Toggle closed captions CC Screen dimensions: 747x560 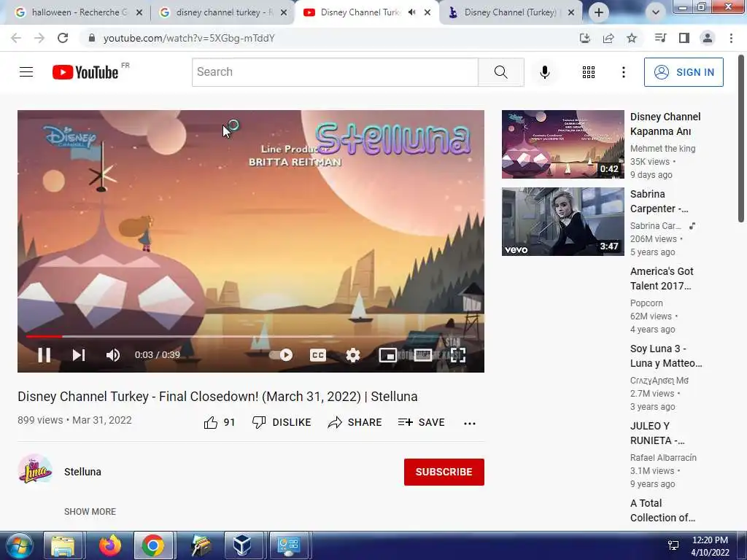(318, 355)
